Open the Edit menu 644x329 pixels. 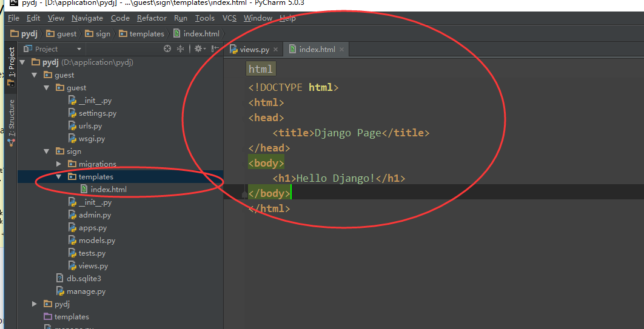(x=33, y=18)
